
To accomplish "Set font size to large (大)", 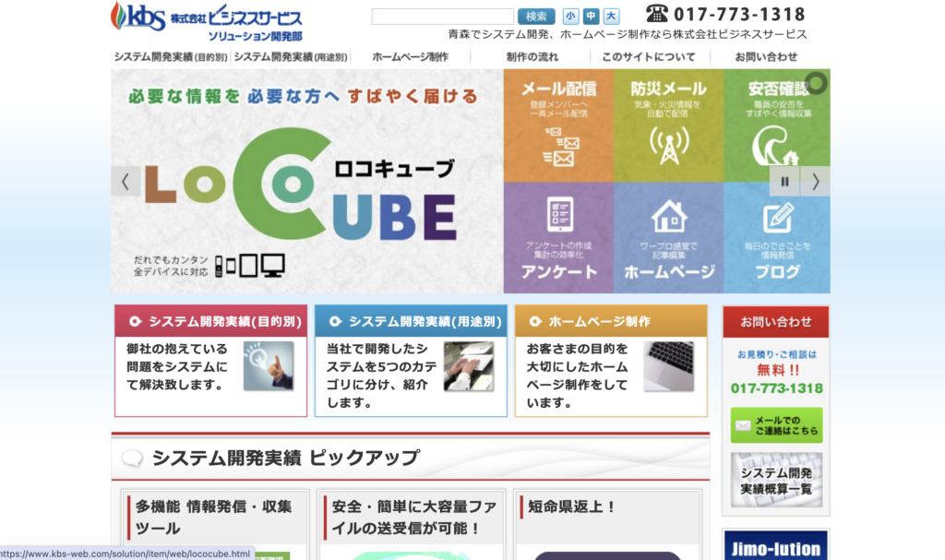I will pyautogui.click(x=611, y=16).
